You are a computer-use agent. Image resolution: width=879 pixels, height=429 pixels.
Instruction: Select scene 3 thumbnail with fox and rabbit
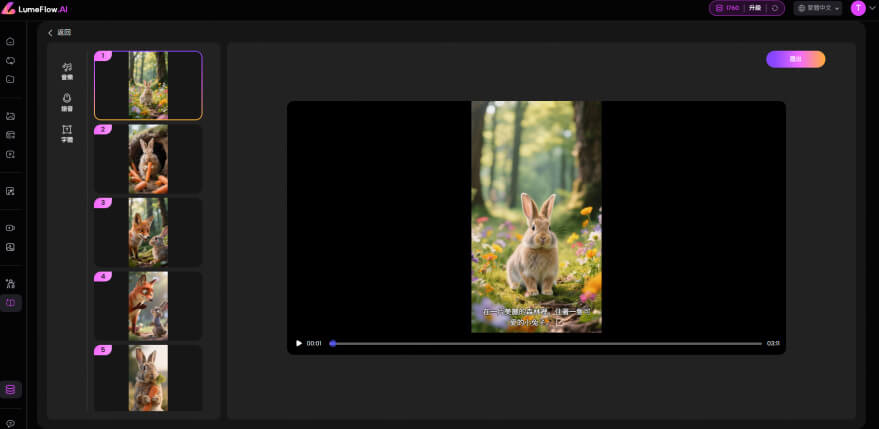148,232
